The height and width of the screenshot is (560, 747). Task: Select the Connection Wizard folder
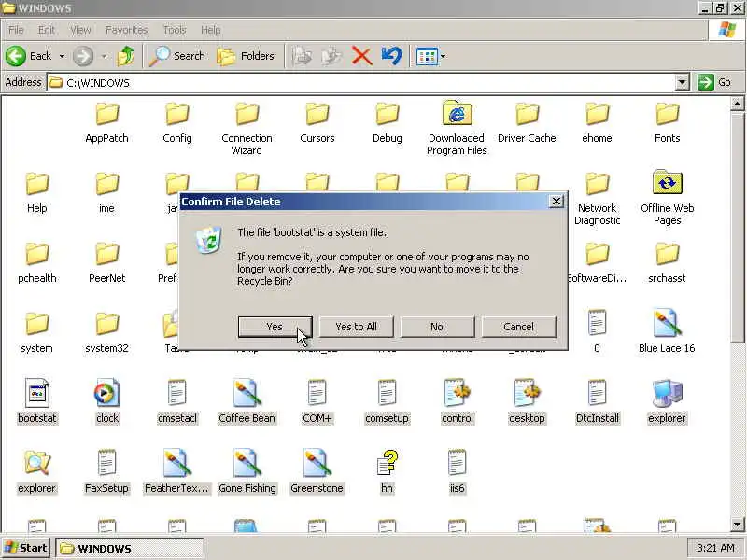(x=247, y=130)
